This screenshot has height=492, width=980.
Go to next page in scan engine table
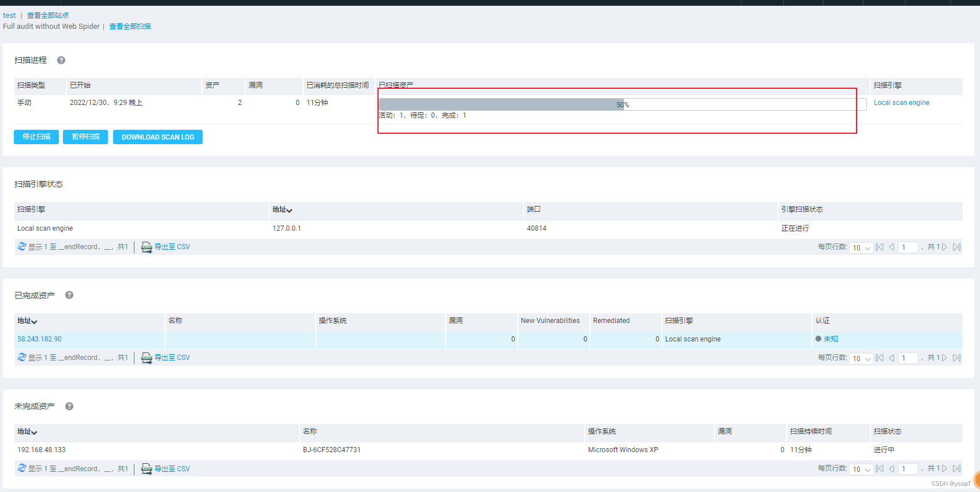pyautogui.click(x=945, y=247)
